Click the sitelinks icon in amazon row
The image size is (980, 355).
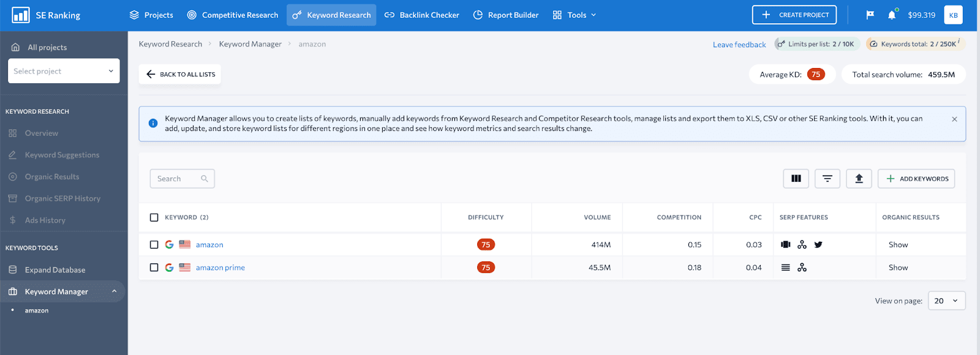[x=802, y=245]
